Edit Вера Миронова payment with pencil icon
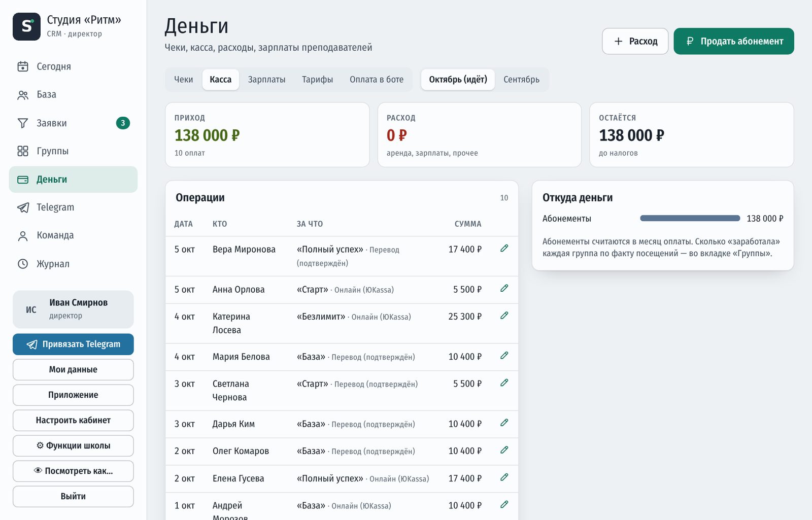Viewport: 812px width, 520px height. click(504, 248)
